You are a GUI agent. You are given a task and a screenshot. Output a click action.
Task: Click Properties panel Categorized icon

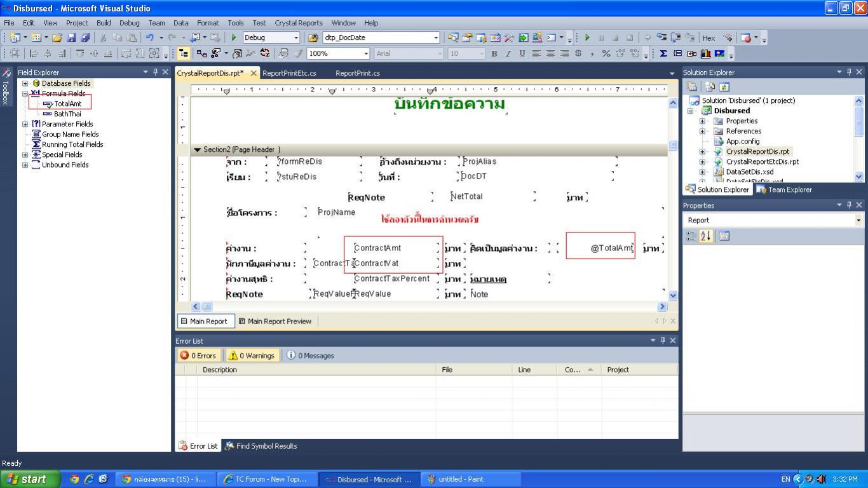[x=691, y=236]
